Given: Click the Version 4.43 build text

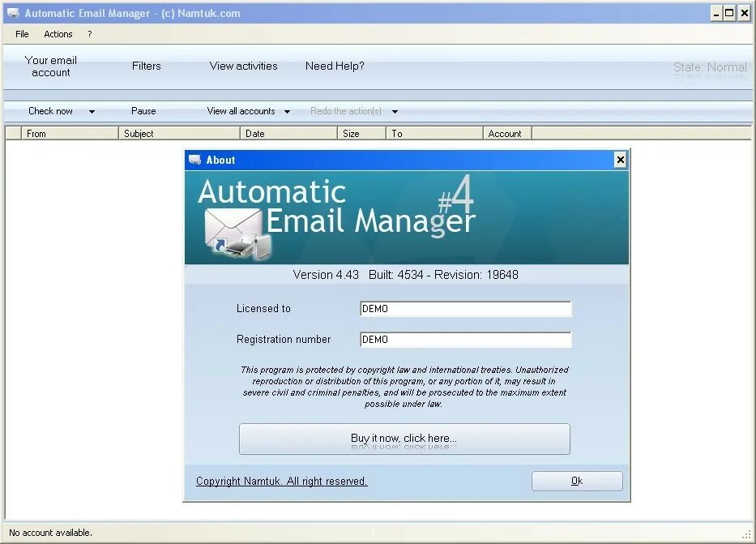Looking at the screenshot, I should [x=405, y=274].
